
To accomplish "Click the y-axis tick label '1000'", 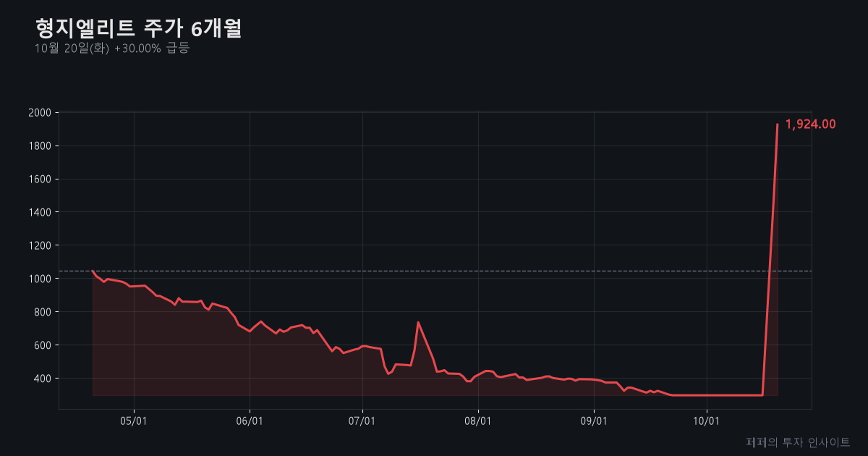I will [39, 279].
